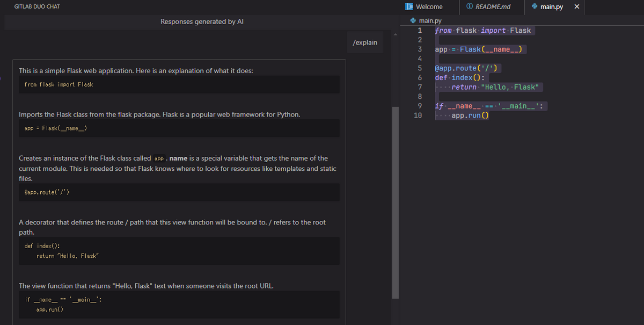The height and width of the screenshot is (325, 644).
Task: Click the GITLAB DUO CHAT panel title
Action: (37, 6)
